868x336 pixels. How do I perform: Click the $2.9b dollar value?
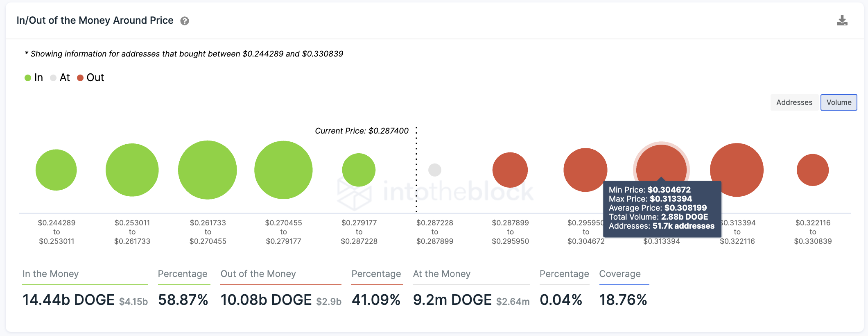click(x=329, y=302)
